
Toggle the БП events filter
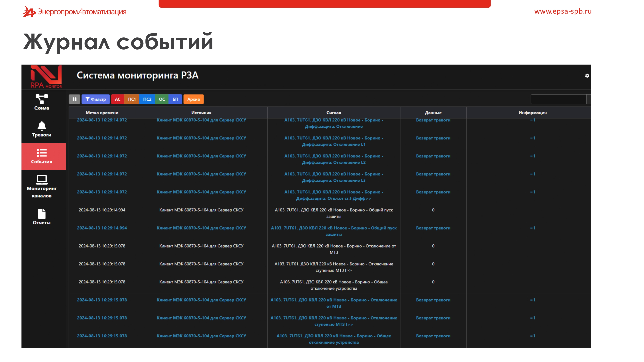click(175, 99)
